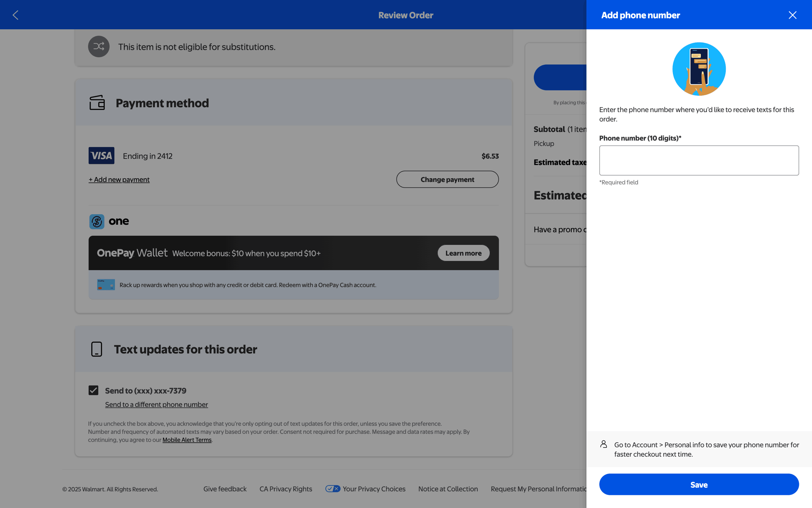Screen dimensions: 812x508
Task: Uncheck the Send to (xxx) xxx-7379 checkbox
Action: click(93, 390)
